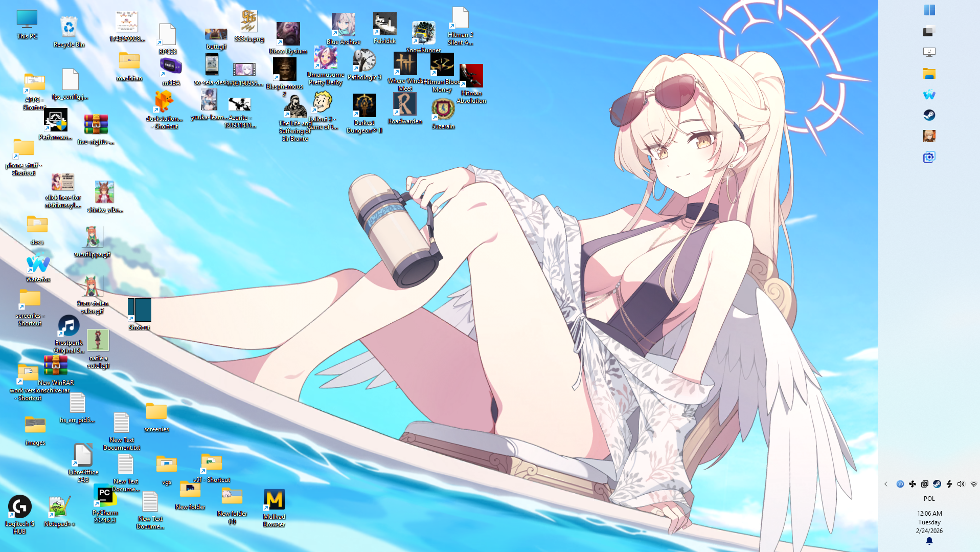
Task: Open the Windows Start menu
Action: [x=929, y=10]
